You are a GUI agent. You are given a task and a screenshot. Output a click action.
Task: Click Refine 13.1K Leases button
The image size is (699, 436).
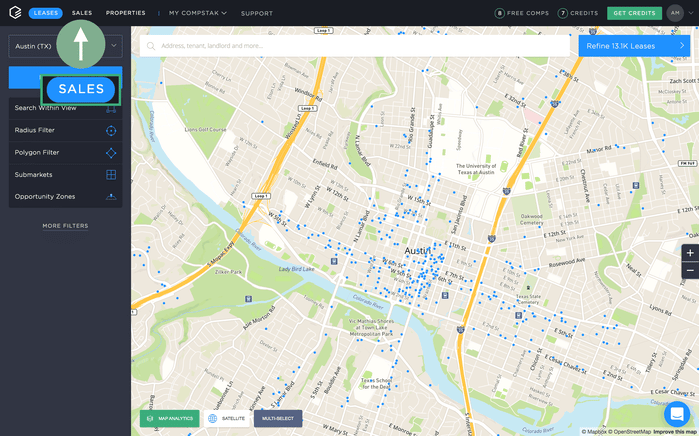[634, 45]
